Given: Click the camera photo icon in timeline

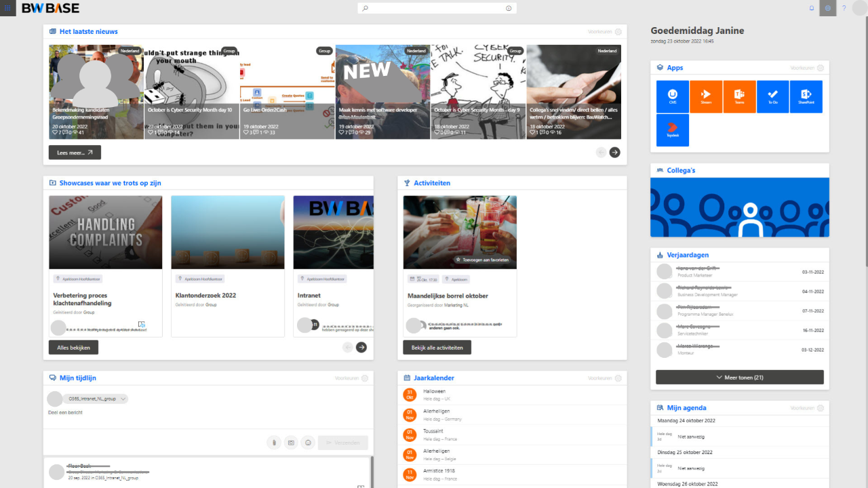Looking at the screenshot, I should pos(291,443).
